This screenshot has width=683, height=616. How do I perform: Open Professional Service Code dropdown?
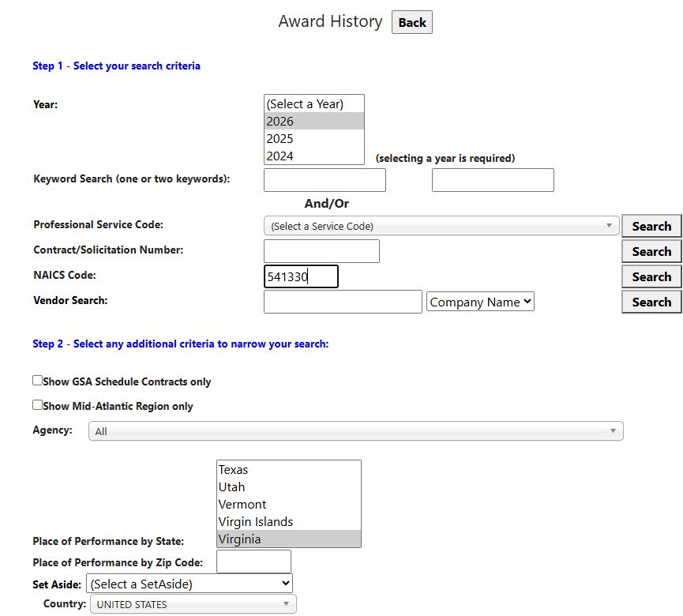pyautogui.click(x=441, y=226)
